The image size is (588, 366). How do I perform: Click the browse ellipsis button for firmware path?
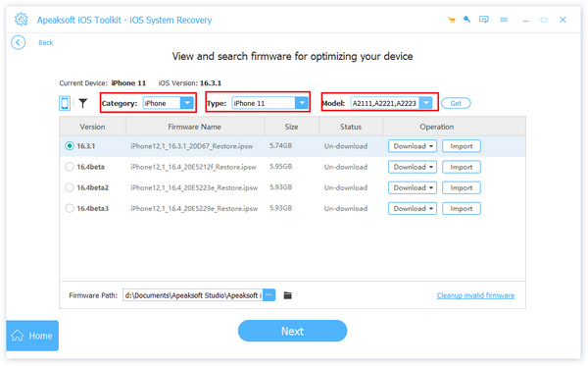click(x=269, y=295)
